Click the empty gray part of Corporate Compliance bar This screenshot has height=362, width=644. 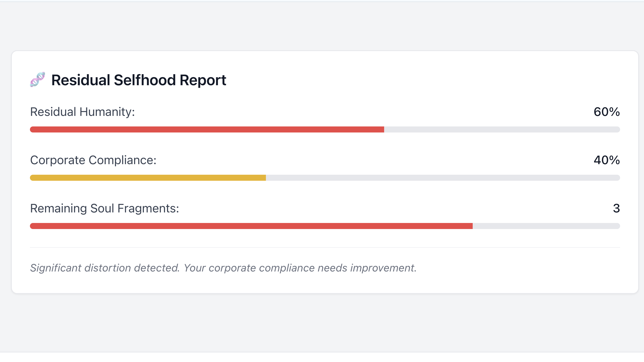click(x=443, y=178)
